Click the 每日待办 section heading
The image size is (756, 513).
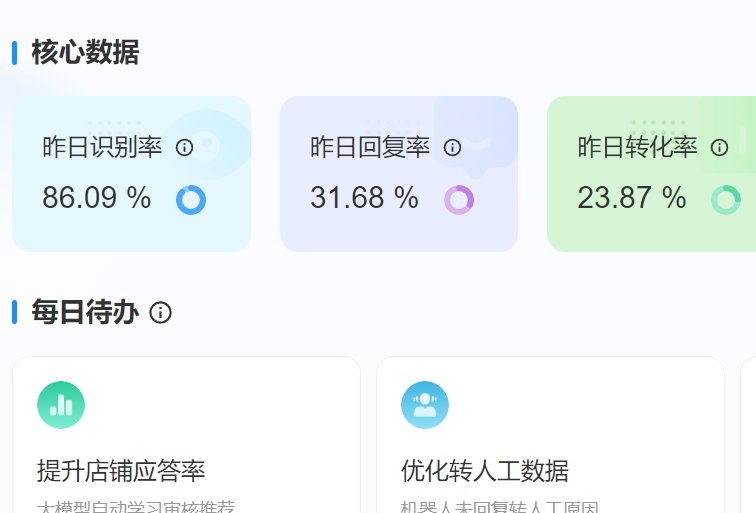[x=85, y=313]
